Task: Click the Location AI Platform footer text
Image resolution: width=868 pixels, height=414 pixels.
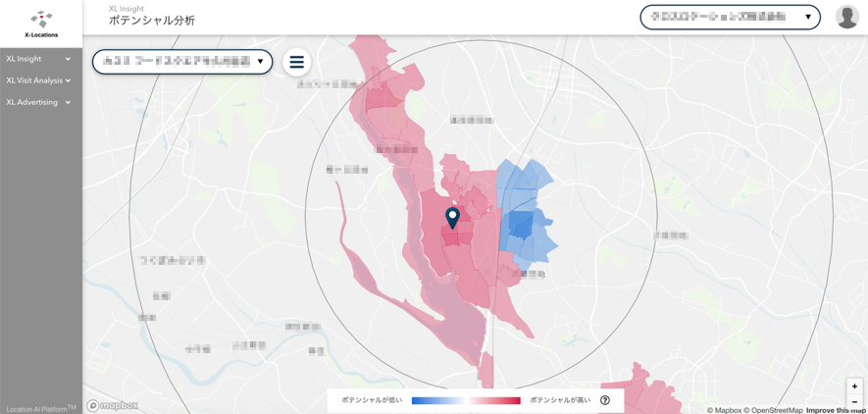Action: 41,408
